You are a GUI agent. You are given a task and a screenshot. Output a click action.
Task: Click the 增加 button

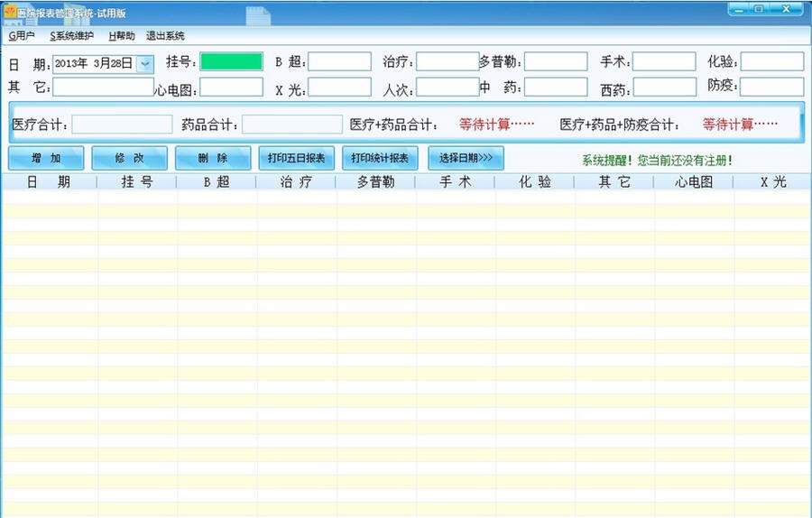pos(46,158)
